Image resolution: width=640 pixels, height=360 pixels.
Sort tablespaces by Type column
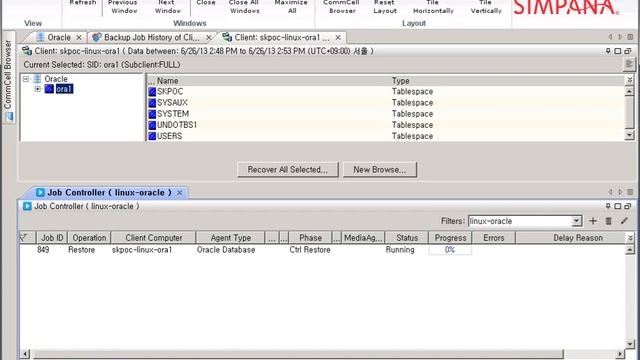pyautogui.click(x=400, y=81)
